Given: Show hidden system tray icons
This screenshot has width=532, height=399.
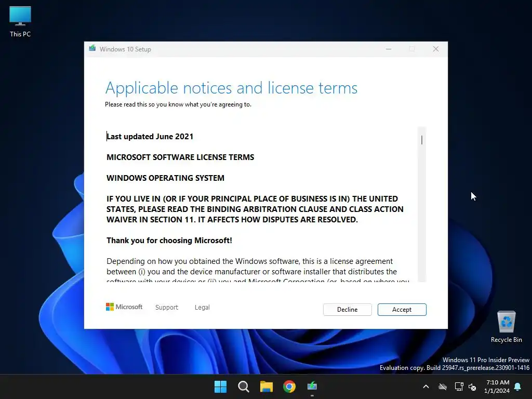Looking at the screenshot, I should [x=426, y=387].
